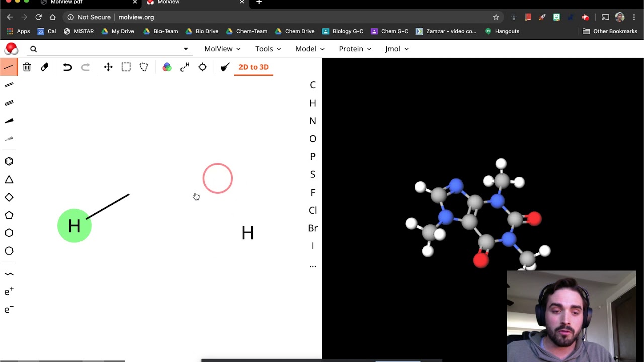
Task: Reload the browser page
Action: pos(38,17)
